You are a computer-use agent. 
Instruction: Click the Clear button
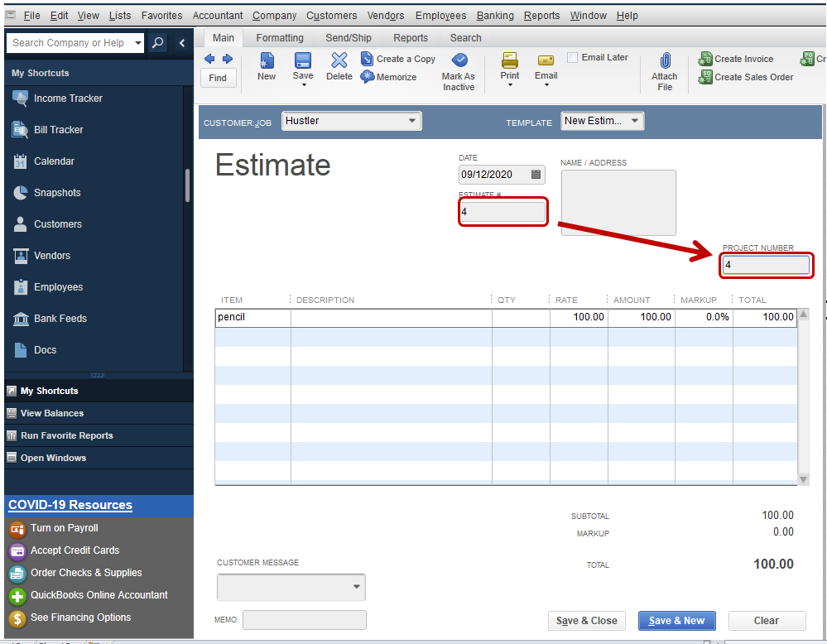pyautogui.click(x=767, y=621)
